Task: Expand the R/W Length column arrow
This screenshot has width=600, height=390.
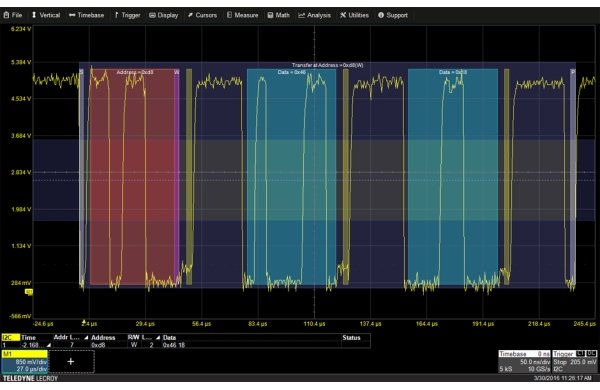Action: point(158,338)
